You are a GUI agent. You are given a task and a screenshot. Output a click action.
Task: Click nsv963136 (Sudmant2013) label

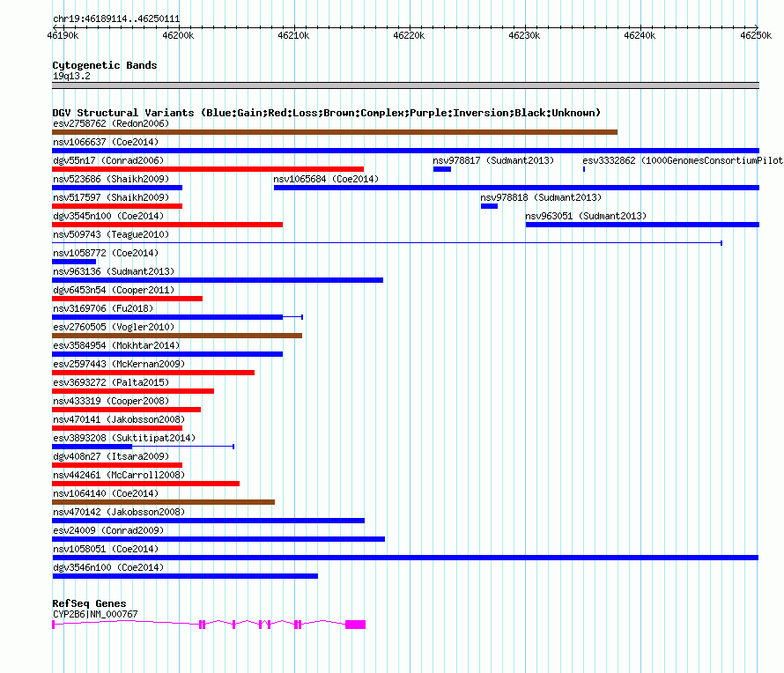114,271
